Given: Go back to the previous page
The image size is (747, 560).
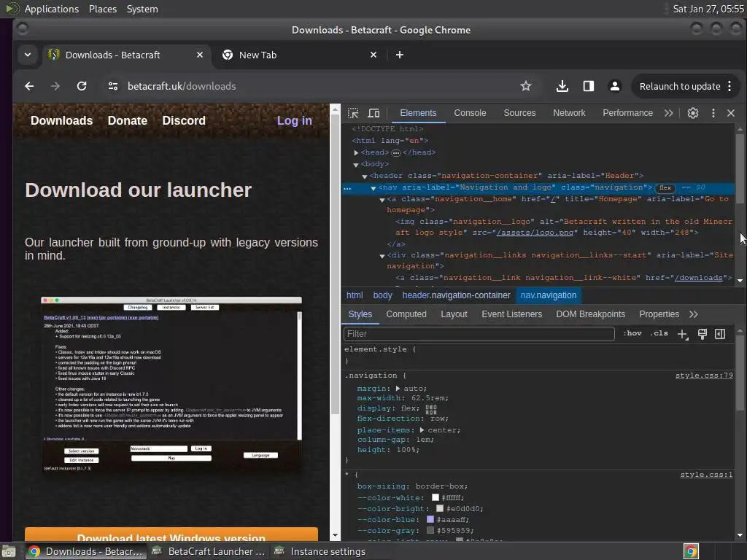Looking at the screenshot, I should (29, 86).
